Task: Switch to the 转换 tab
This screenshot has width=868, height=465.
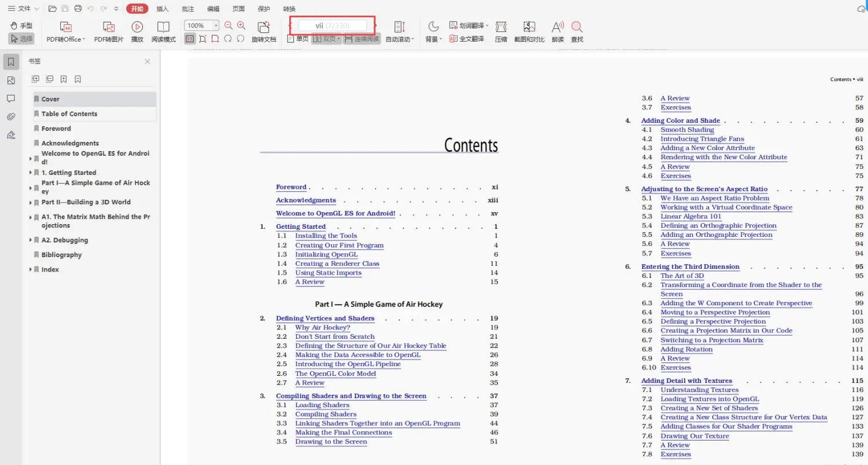Action: coord(289,9)
